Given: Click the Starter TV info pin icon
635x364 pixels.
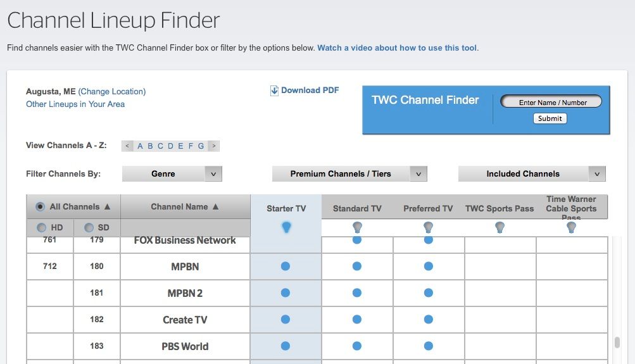Looking at the screenshot, I should click(x=286, y=227).
